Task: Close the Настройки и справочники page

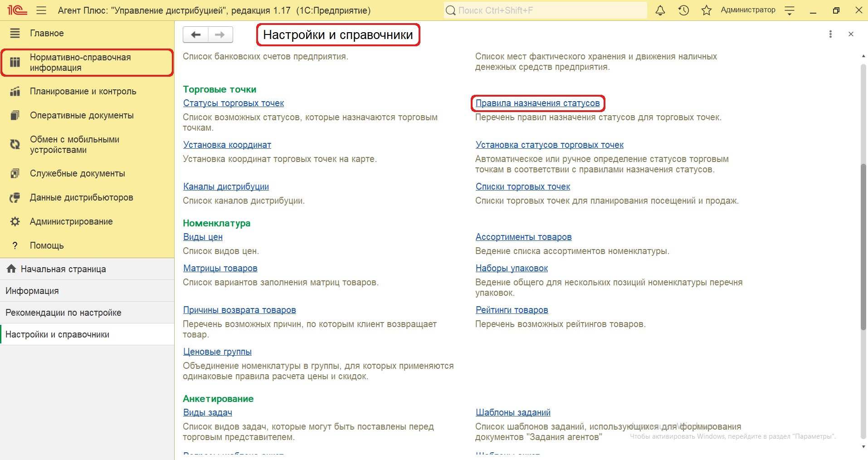Action: coord(851,34)
